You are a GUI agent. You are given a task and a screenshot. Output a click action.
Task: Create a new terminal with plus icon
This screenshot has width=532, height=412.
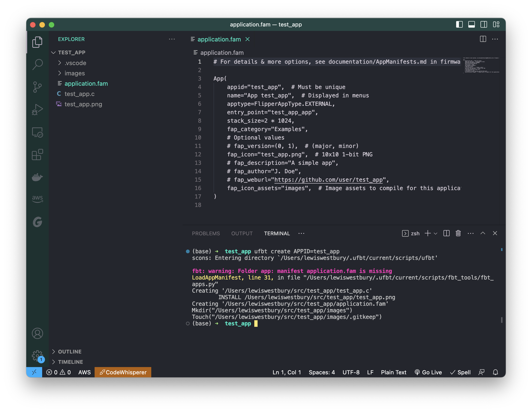[x=428, y=233]
